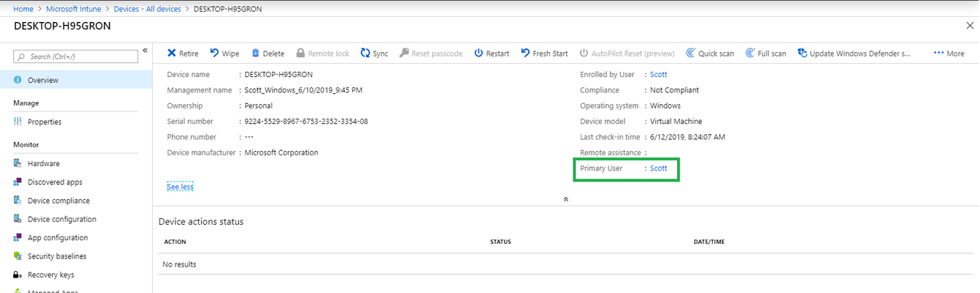Click the Full scan toolbar label
The width and height of the screenshot is (980, 293).
pyautogui.click(x=772, y=53)
